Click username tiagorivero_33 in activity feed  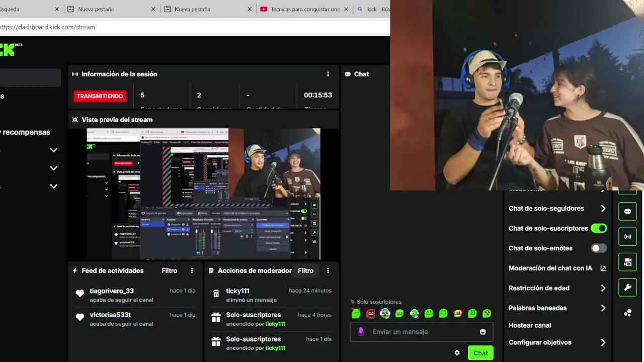pos(112,291)
